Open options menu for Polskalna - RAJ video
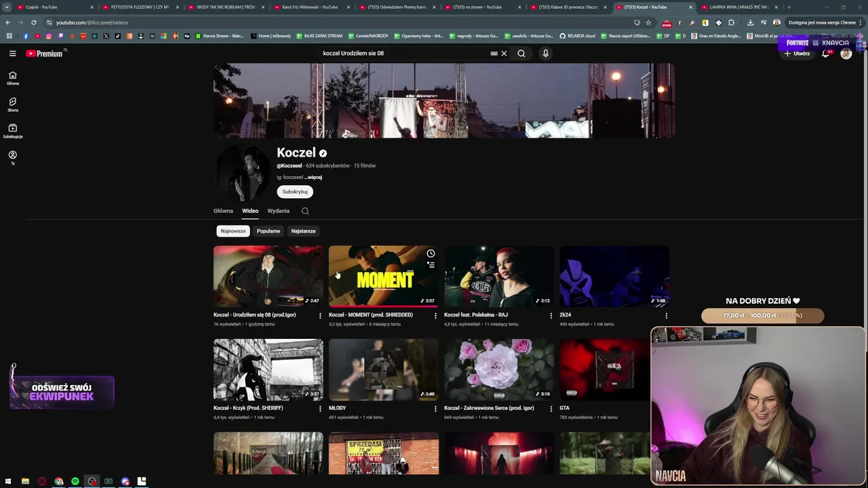 [551, 316]
